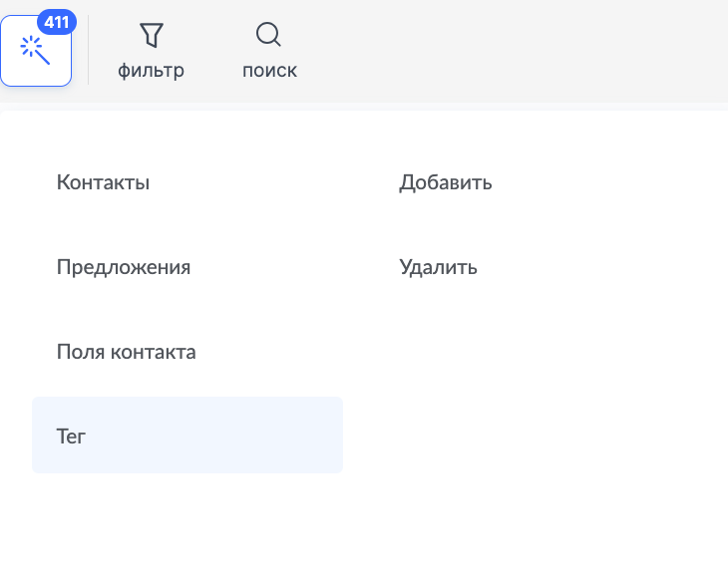Choose the Добавить submenu option
Image resolution: width=728 pixels, height=582 pixels.
click(x=446, y=182)
